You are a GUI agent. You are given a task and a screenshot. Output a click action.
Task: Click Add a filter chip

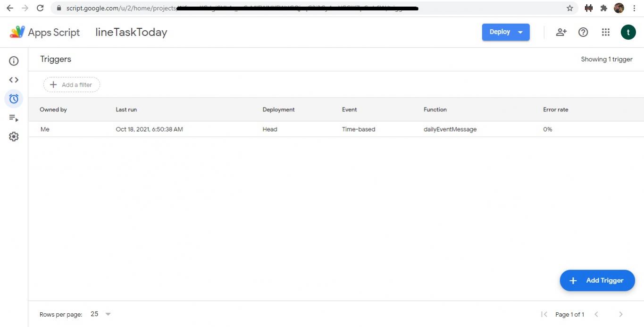[72, 85]
